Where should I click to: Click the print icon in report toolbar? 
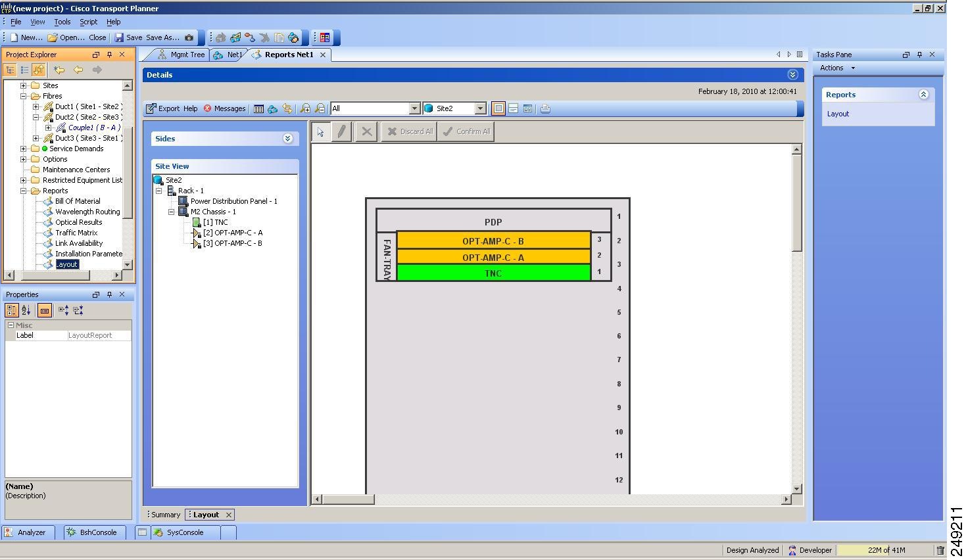coord(545,109)
